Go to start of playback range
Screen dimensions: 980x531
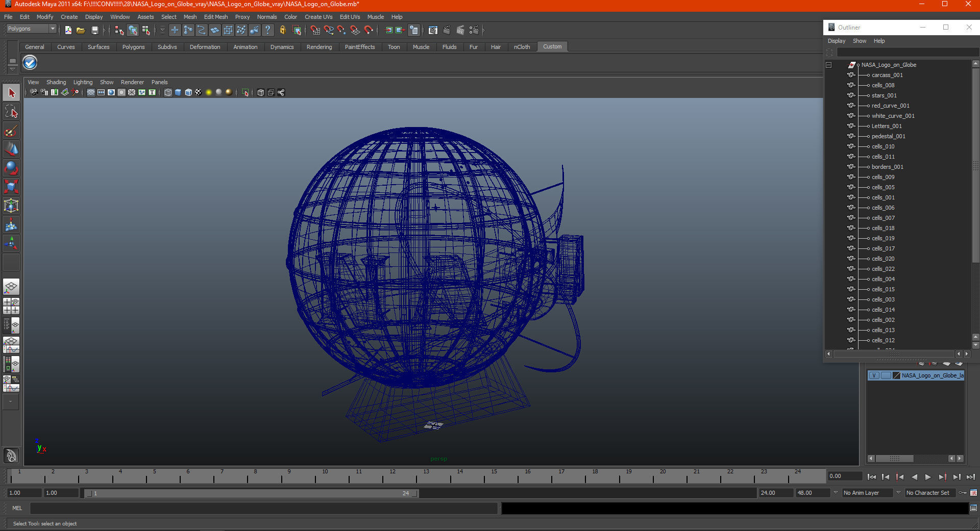coord(872,477)
